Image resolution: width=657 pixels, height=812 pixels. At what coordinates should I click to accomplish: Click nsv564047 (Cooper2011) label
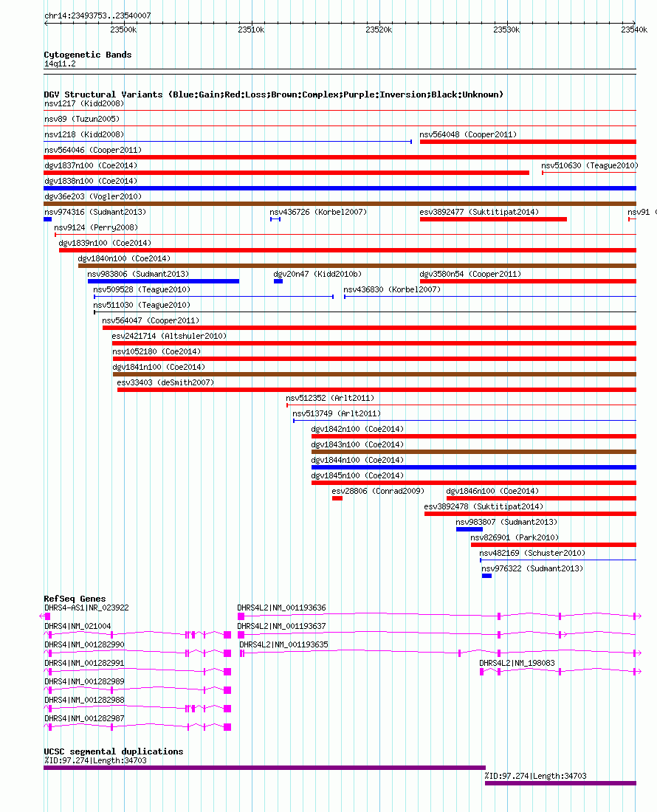pyautogui.click(x=150, y=321)
